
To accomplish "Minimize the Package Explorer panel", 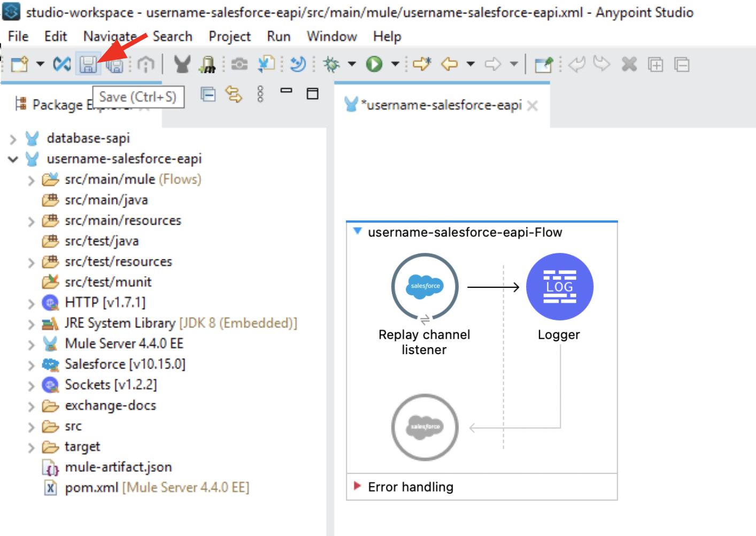I will tap(287, 90).
